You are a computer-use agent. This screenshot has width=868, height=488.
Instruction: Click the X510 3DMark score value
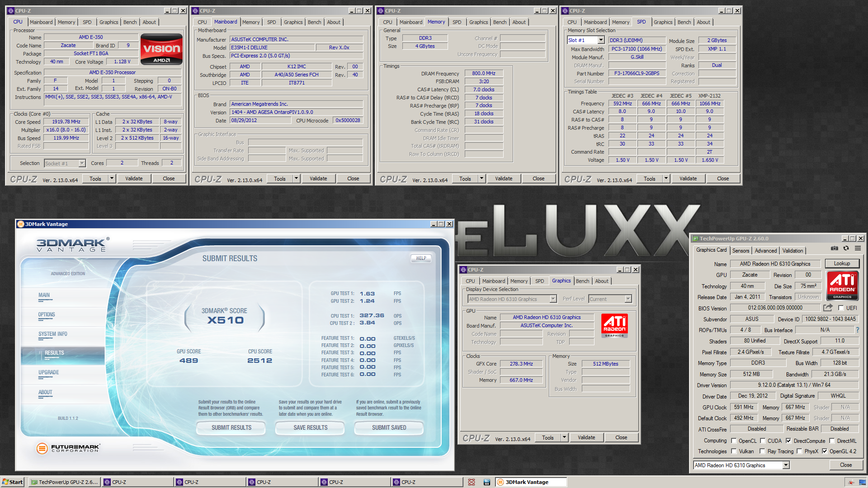[x=226, y=320]
